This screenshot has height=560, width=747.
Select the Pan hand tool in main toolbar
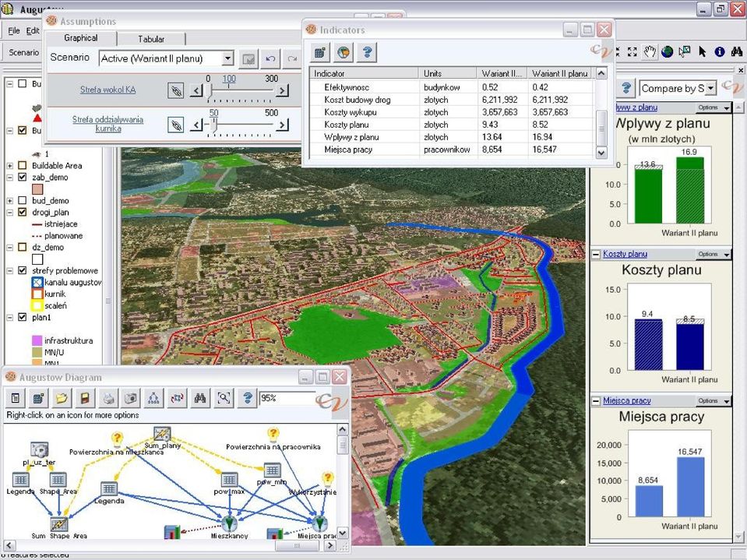pyautogui.click(x=650, y=51)
